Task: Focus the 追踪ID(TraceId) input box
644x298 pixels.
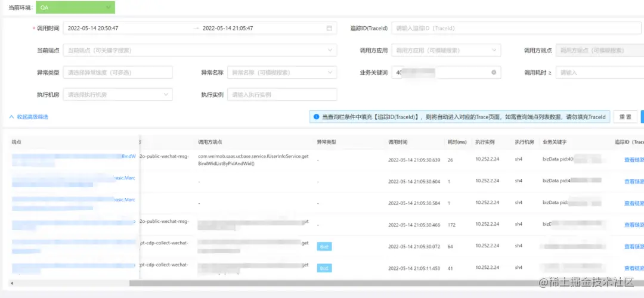Action: (x=516, y=29)
